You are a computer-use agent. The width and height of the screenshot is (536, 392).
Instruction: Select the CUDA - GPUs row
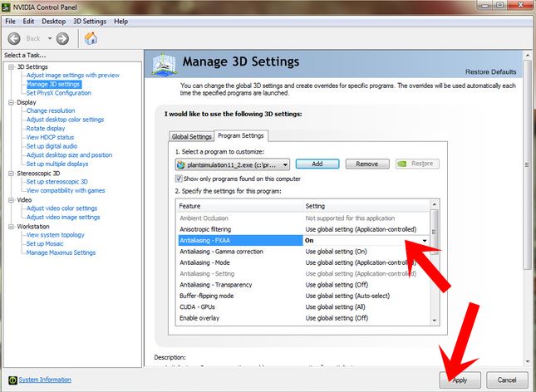[303, 307]
